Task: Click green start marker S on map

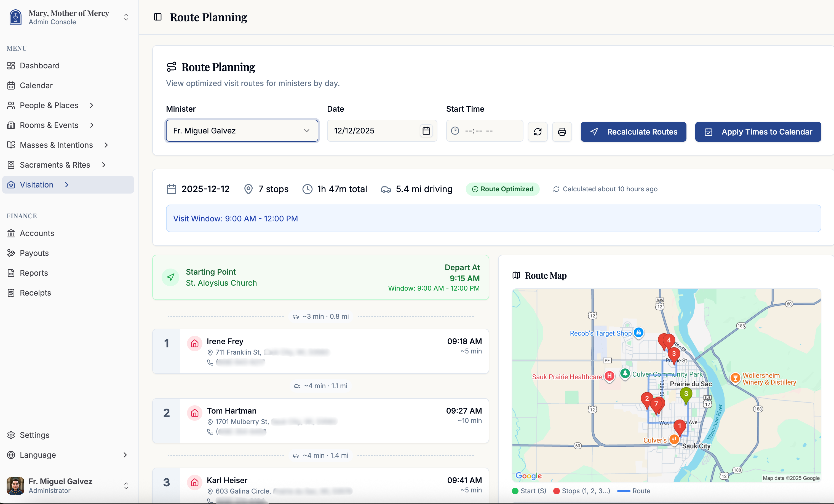Action: point(686,394)
